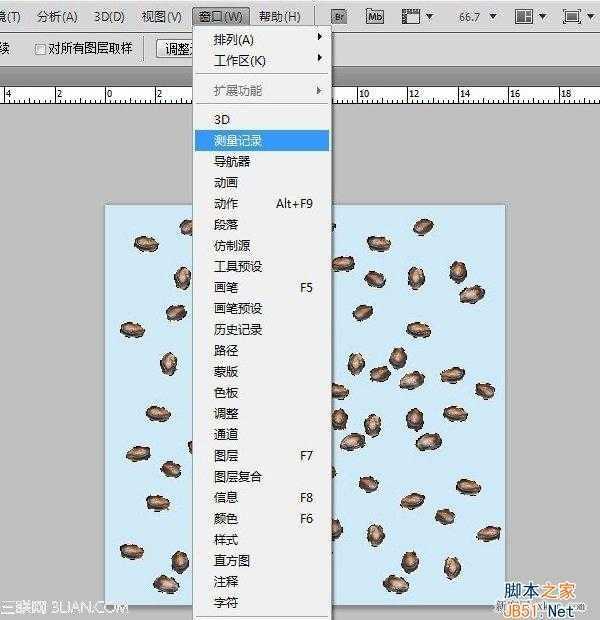Click the 3D(D) menu
The width and height of the screenshot is (600, 620).
coord(109,16)
